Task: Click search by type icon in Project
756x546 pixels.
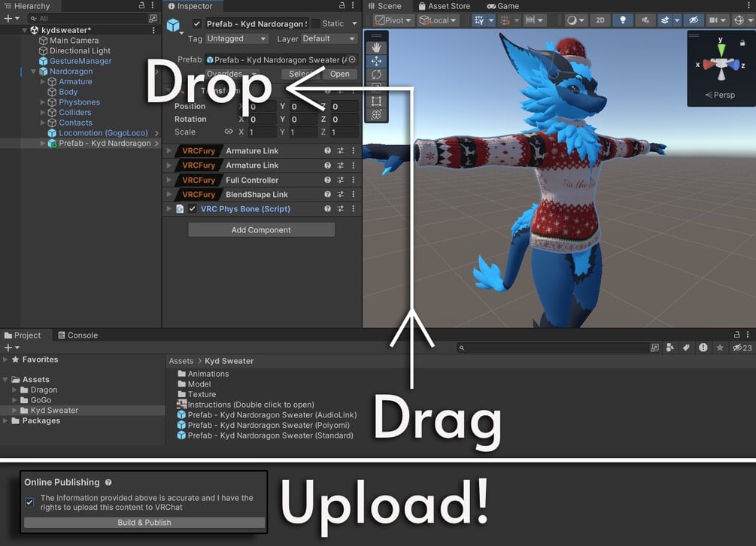Action: (669, 347)
